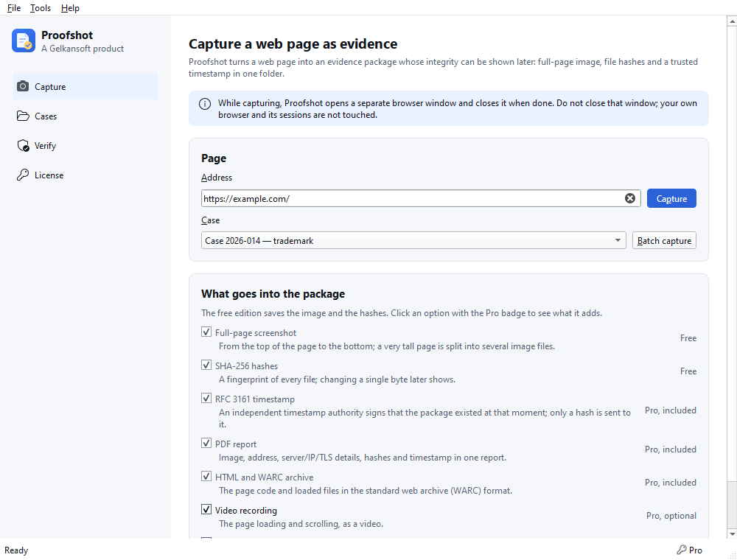This screenshot has width=737, height=560.
Task: Click the Capture camera icon in sidebar
Action: tap(23, 86)
